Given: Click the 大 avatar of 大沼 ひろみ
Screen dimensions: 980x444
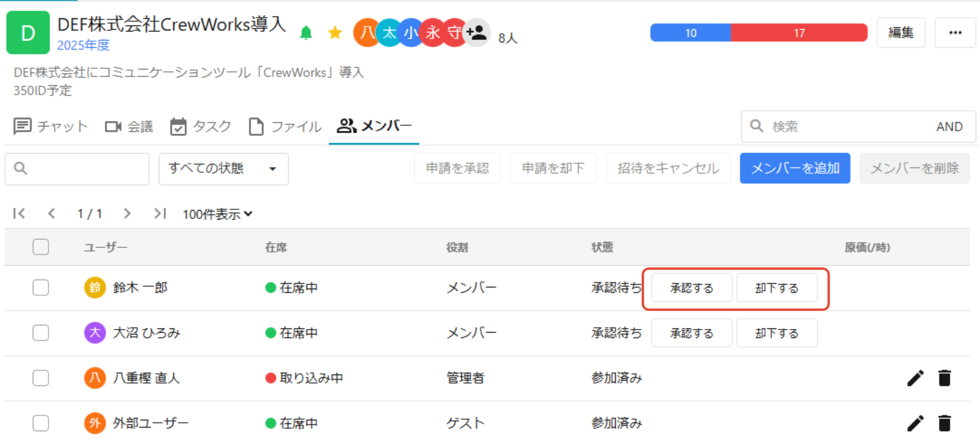Looking at the screenshot, I should pyautogui.click(x=95, y=333).
